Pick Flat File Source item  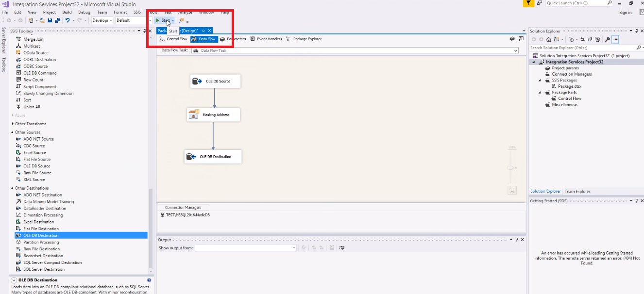pos(37,159)
